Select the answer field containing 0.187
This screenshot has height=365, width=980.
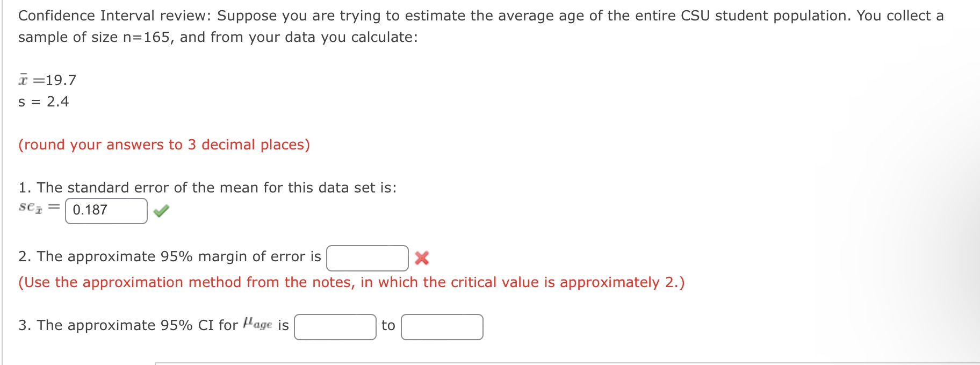coord(105,209)
